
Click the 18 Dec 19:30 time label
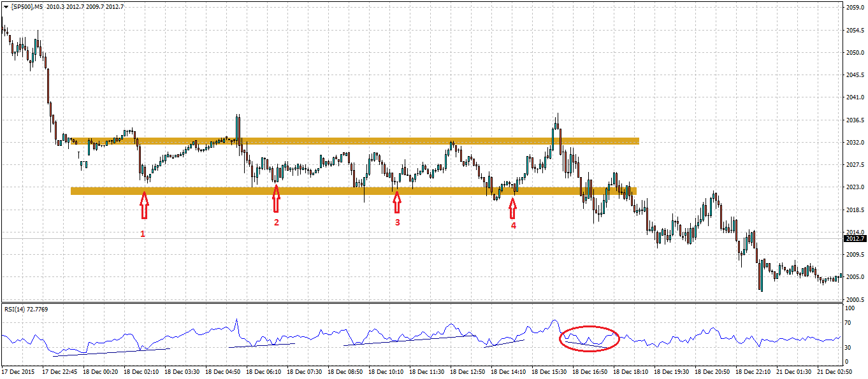click(672, 371)
